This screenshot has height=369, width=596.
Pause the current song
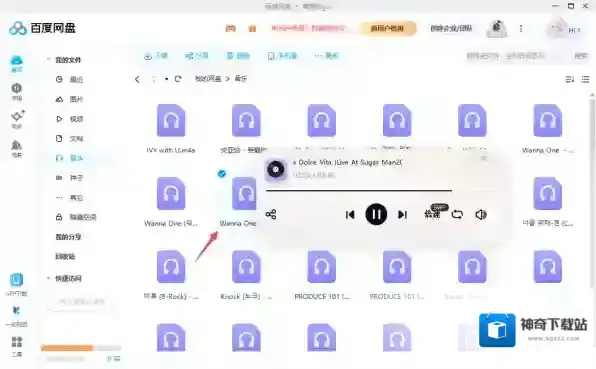[x=376, y=214]
